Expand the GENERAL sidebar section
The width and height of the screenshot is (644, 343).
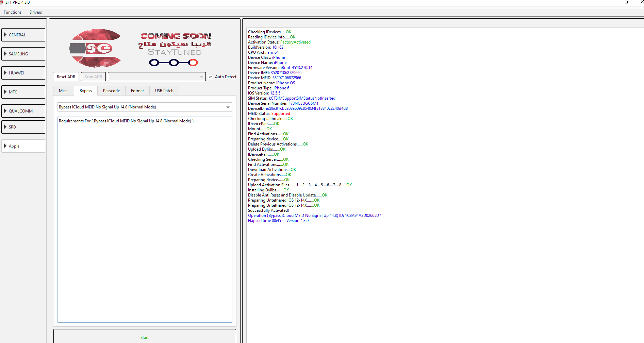(23, 35)
